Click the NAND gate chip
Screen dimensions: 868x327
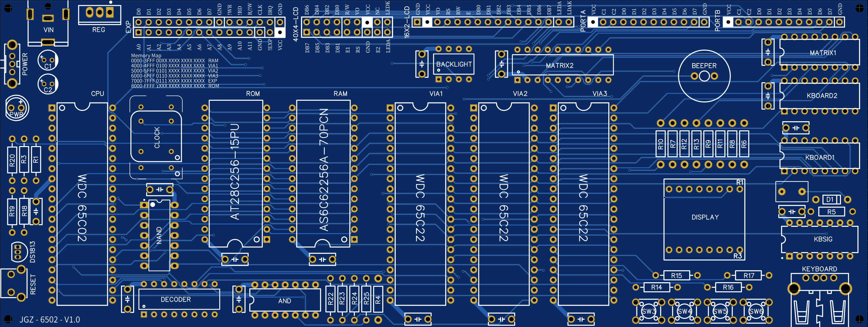159,235
